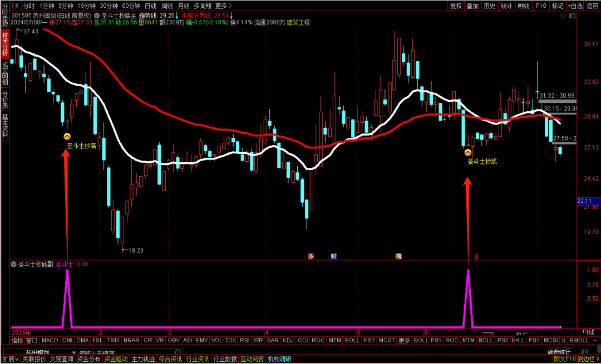Screen dimensions: 601x364
Task: Open the 扩展 menu at bottom left
Action: pos(10,359)
